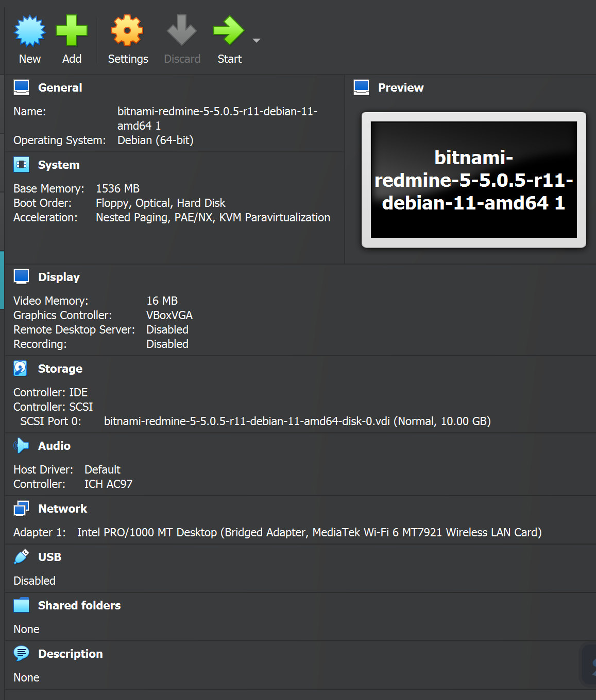Select the Network adapter icon
This screenshot has width=596, height=700.
click(x=21, y=508)
